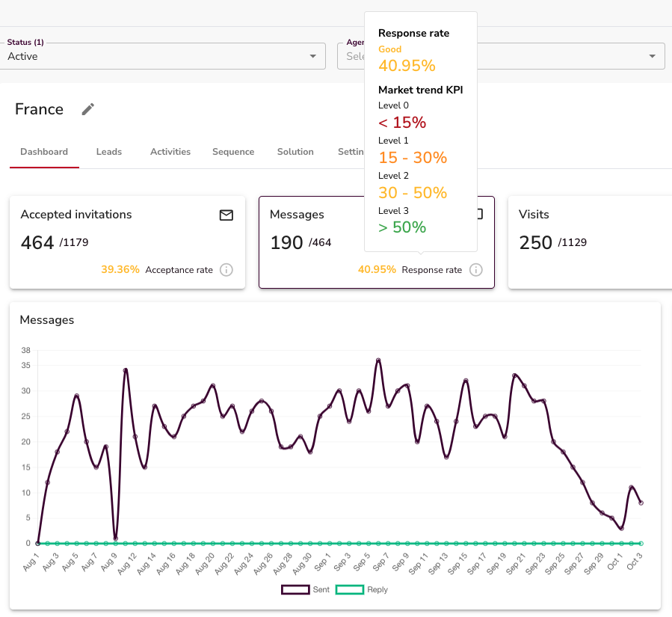
Task: Select the Accepted invitations stats card
Action: (x=127, y=242)
